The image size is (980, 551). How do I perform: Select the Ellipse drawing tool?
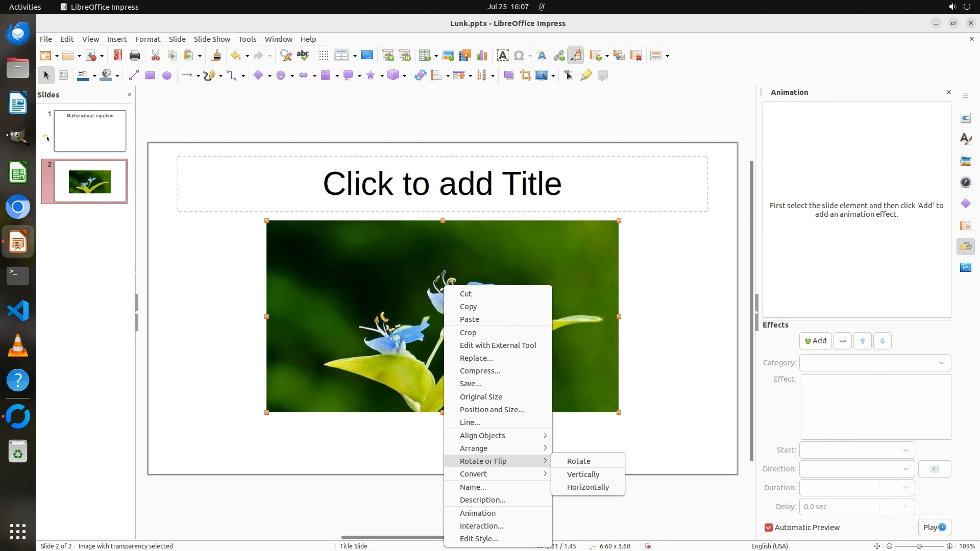click(x=166, y=76)
